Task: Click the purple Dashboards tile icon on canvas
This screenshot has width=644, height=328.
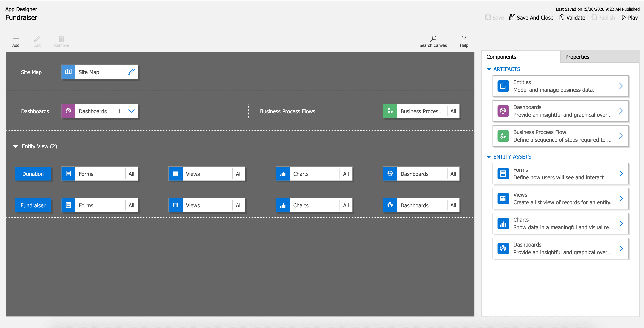Action: [68, 111]
